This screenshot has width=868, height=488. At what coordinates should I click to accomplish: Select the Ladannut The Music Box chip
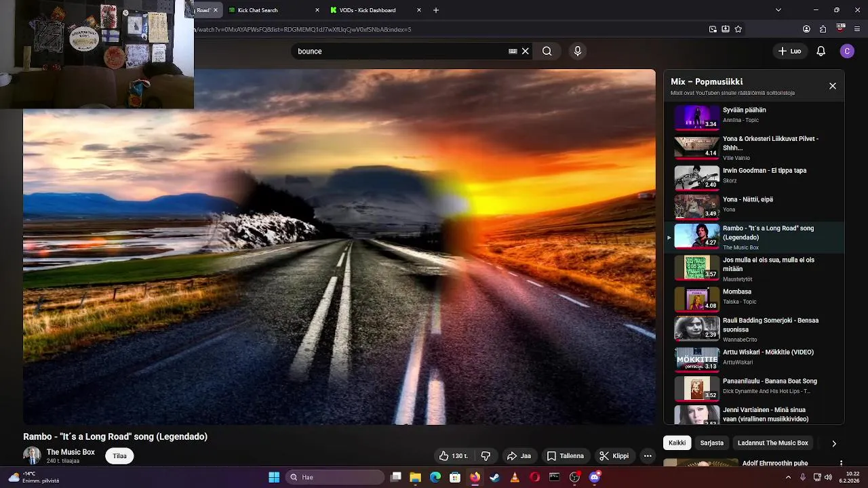pyautogui.click(x=773, y=443)
